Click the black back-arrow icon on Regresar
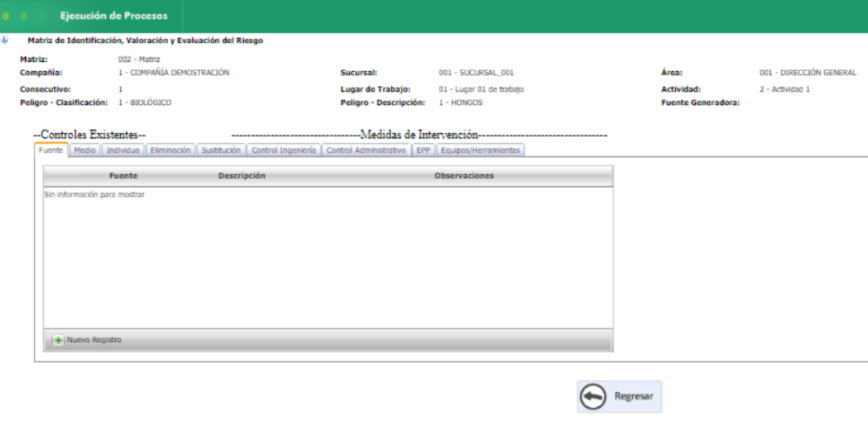The height and width of the screenshot is (421, 868). point(592,396)
